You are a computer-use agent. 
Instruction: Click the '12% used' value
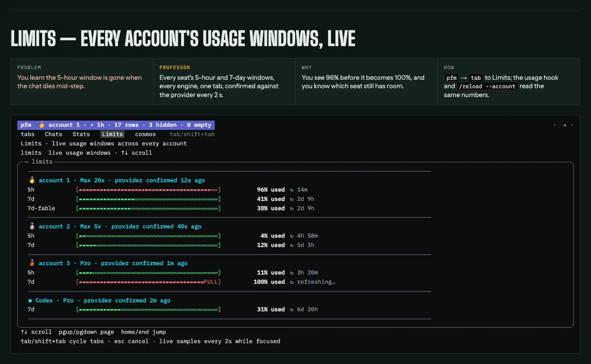click(x=271, y=245)
